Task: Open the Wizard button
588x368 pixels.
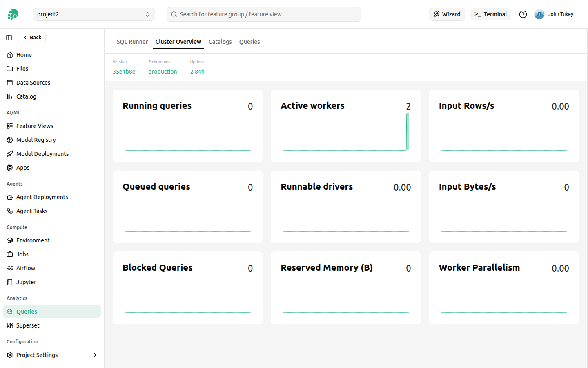Action: click(447, 14)
